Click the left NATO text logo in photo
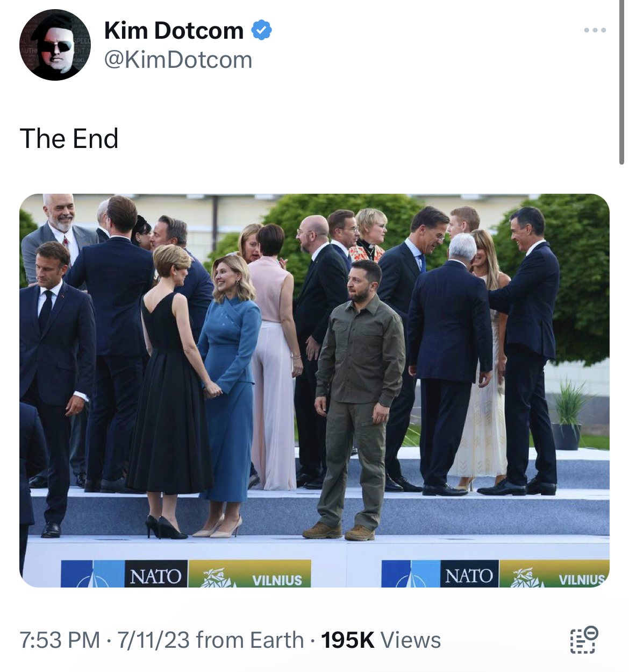 click(x=156, y=576)
